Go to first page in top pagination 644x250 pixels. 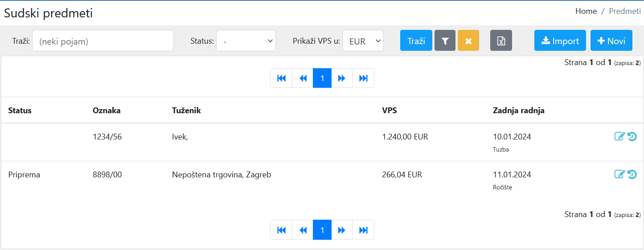tap(281, 78)
